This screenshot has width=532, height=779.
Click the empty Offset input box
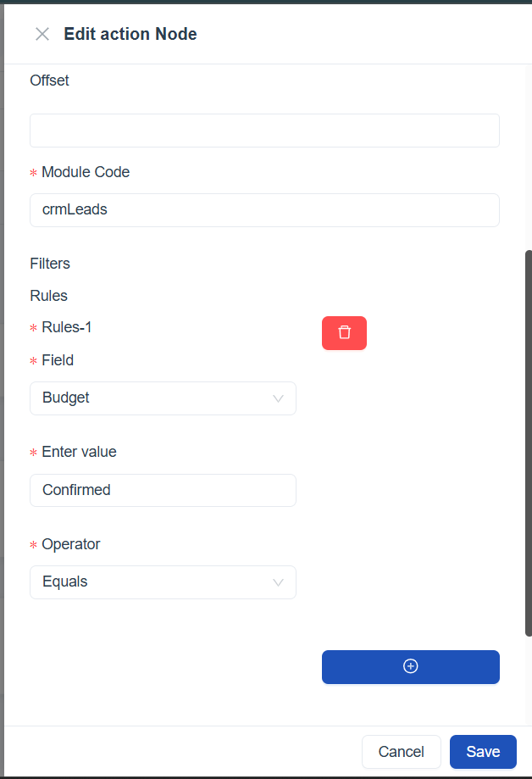click(264, 131)
